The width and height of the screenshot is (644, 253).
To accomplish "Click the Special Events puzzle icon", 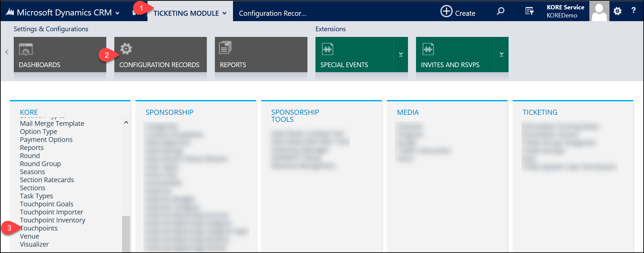I will click(x=328, y=49).
